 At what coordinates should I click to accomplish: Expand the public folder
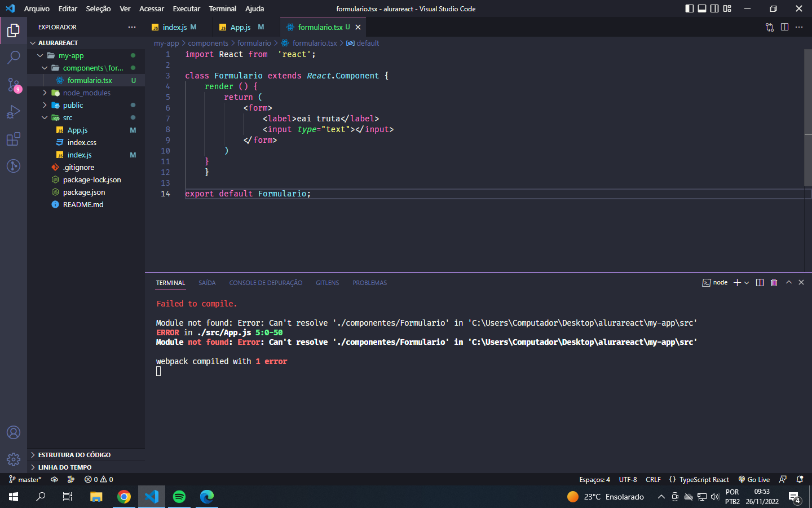pos(86,105)
